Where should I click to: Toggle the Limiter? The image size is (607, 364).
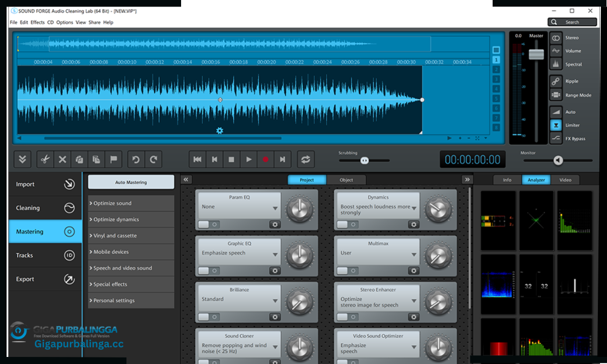click(x=556, y=125)
